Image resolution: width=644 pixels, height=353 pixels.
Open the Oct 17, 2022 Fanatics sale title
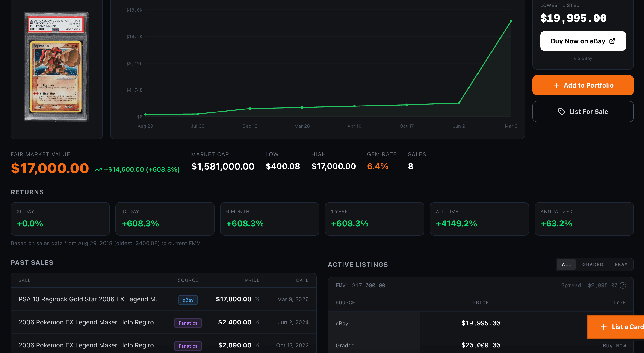tap(89, 345)
